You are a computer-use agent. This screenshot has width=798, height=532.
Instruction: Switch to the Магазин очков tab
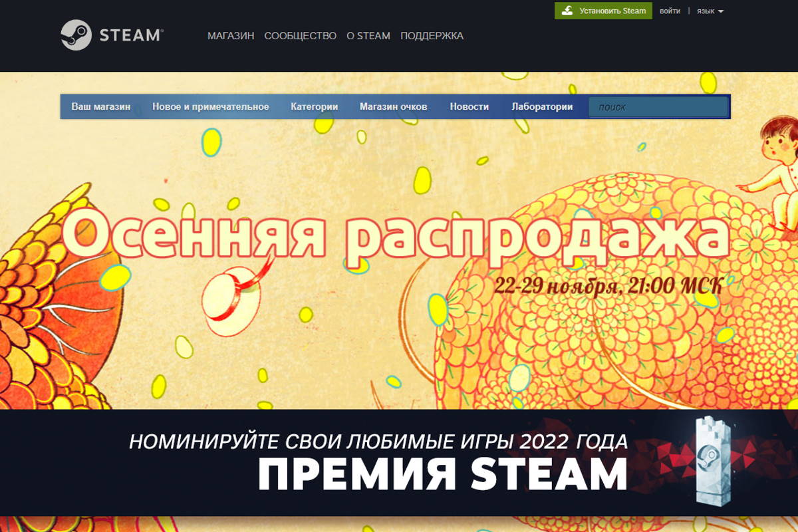coord(393,107)
